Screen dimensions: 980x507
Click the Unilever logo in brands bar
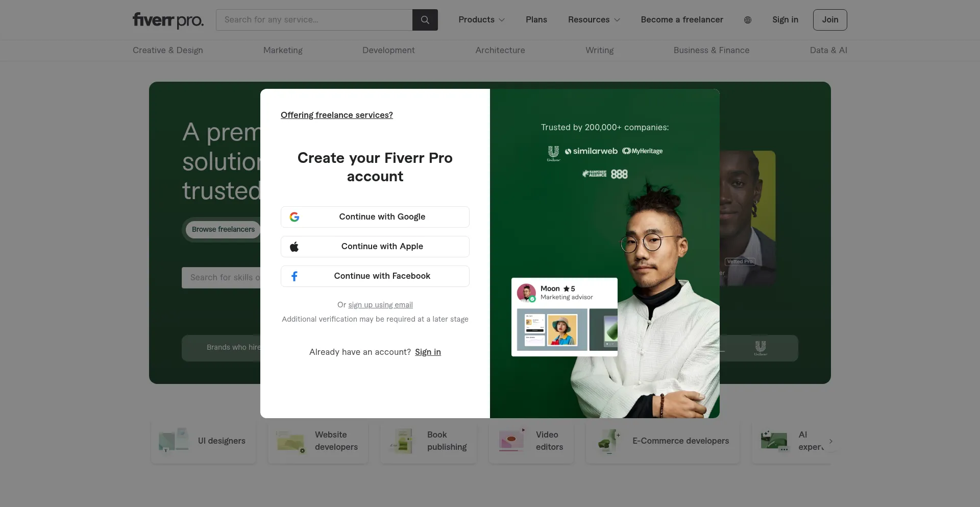click(x=761, y=348)
